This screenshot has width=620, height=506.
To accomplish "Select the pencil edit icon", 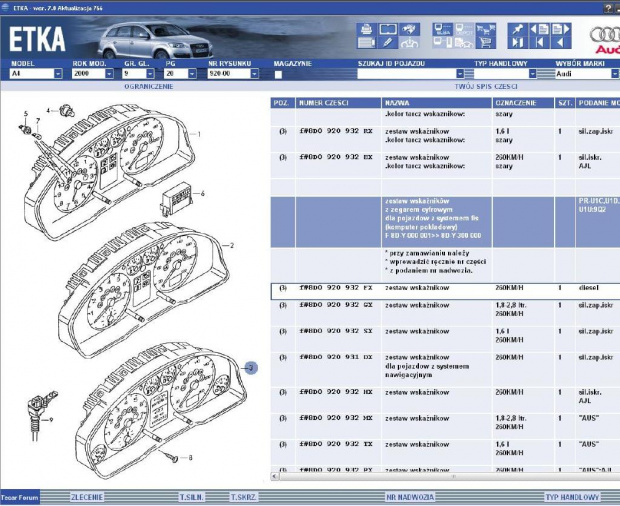I will tap(388, 42).
